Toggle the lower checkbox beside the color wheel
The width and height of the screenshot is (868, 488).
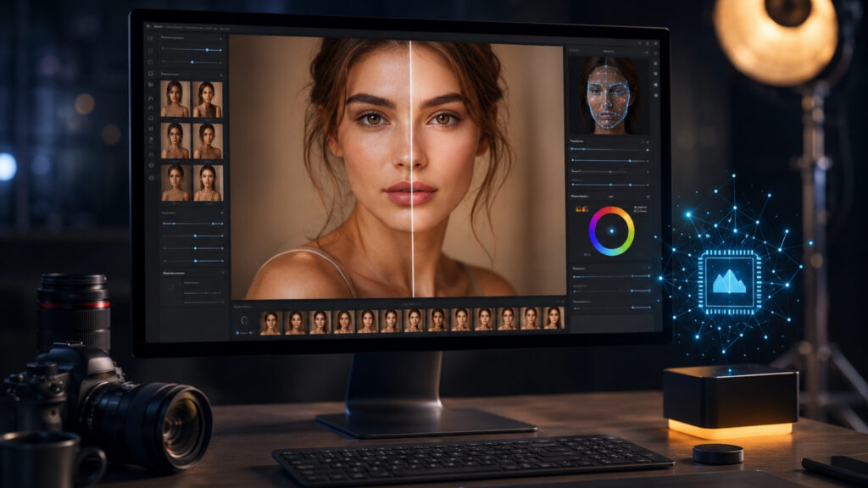tap(635, 211)
